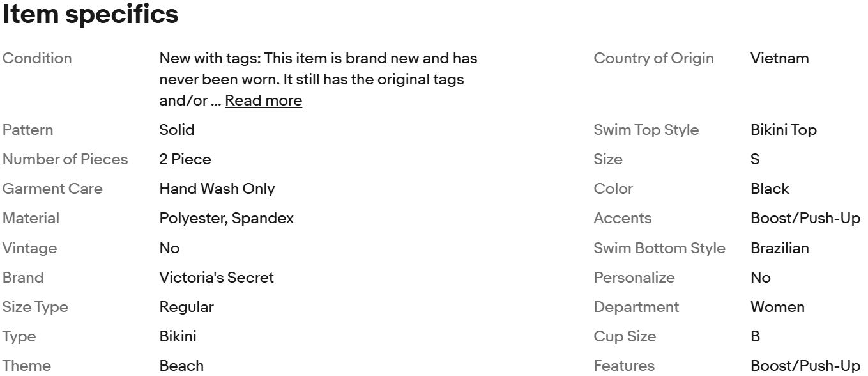Click the 2 Piece value
The height and width of the screenshot is (376, 868).
coord(185,159)
